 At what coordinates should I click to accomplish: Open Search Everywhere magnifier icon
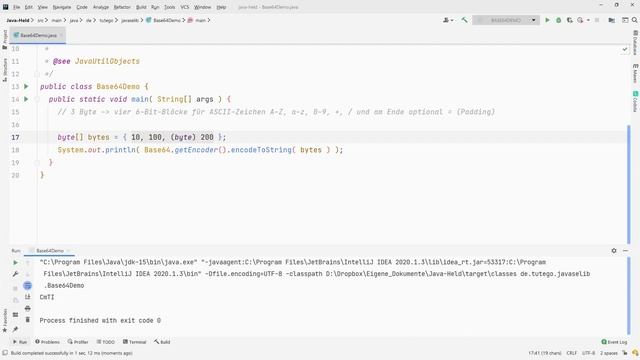point(635,20)
